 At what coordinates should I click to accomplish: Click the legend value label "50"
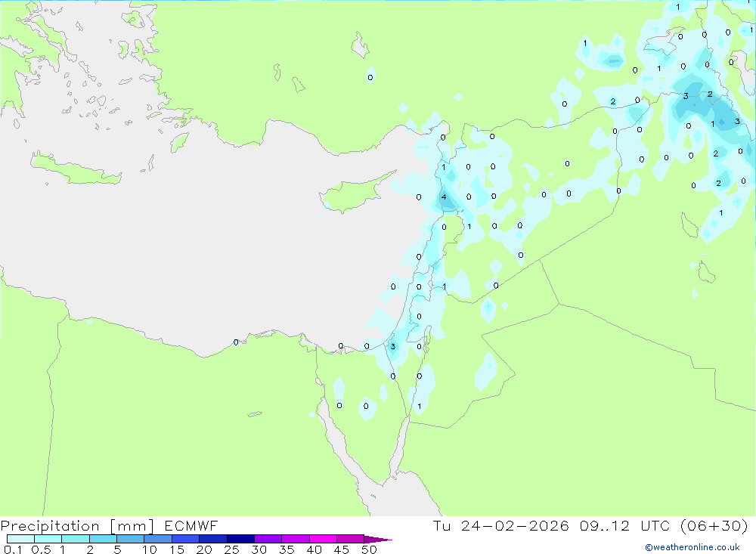(369, 549)
